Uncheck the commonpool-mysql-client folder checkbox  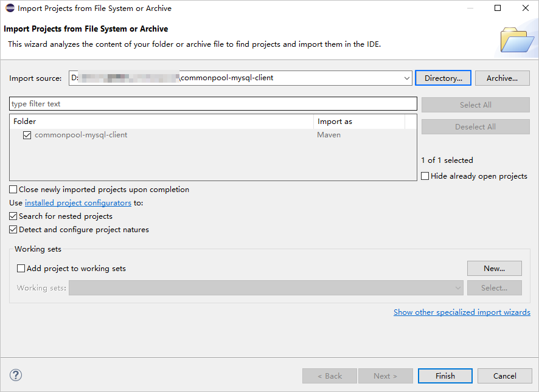27,135
